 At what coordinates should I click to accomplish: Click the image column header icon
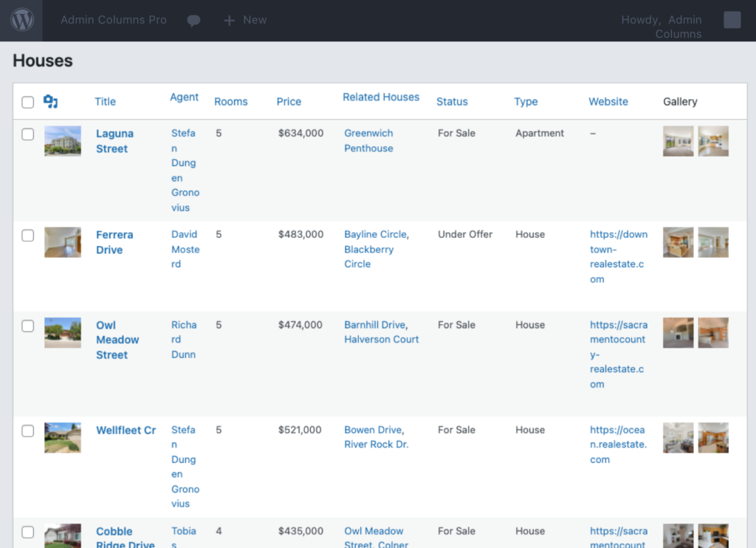tap(51, 101)
